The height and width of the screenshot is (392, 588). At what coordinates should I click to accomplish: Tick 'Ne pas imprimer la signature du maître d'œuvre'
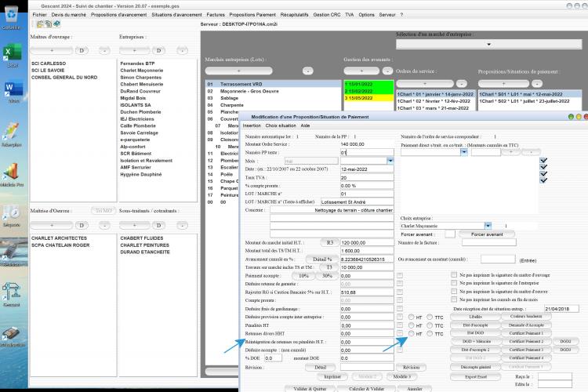coord(454,292)
